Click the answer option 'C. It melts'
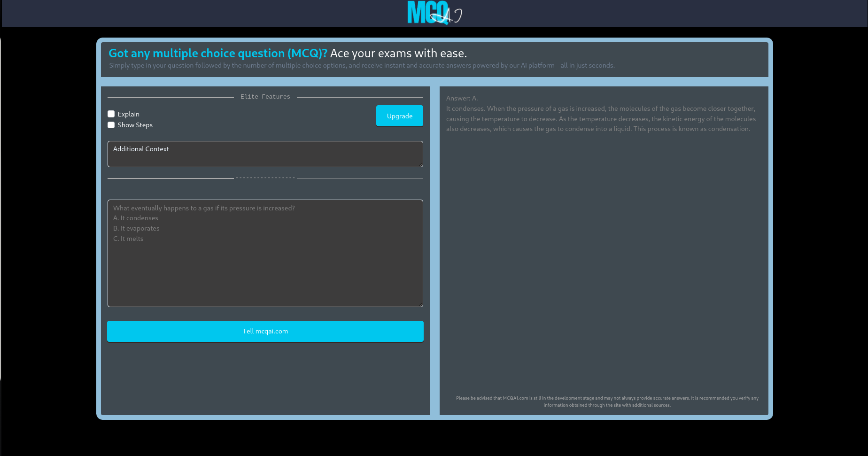 pos(128,239)
